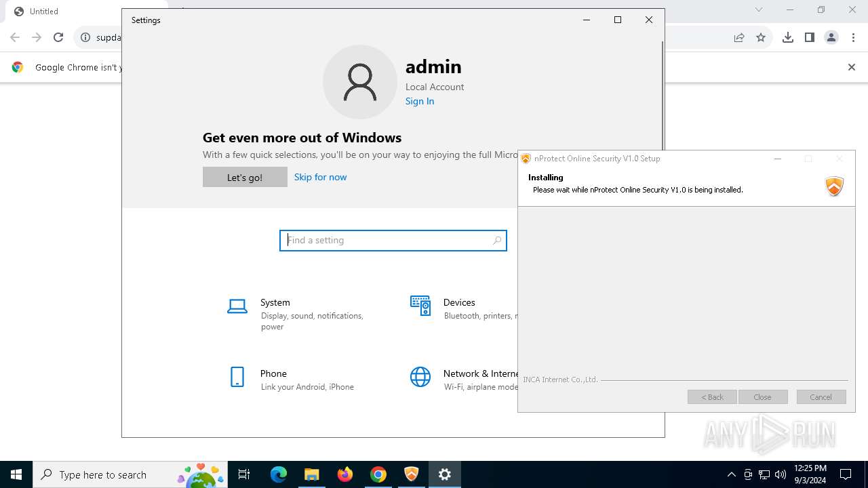
Task: Share this page in Chrome
Action: 739,37
